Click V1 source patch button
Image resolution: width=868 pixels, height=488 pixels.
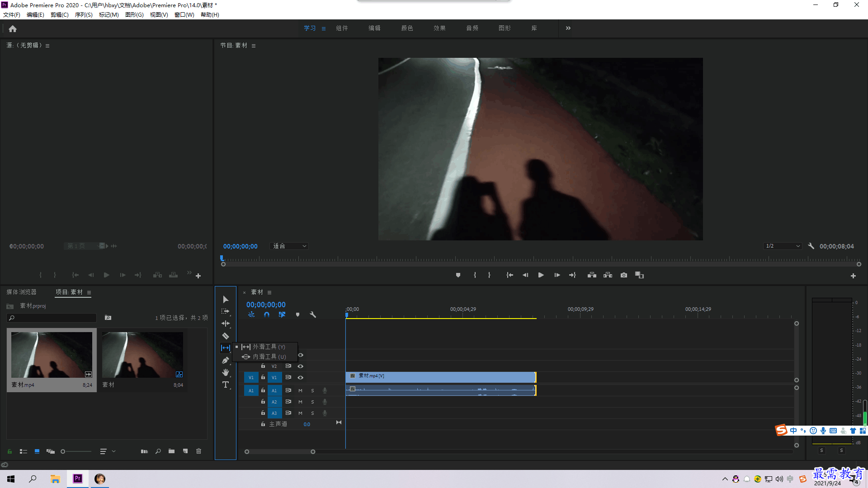[x=251, y=377]
